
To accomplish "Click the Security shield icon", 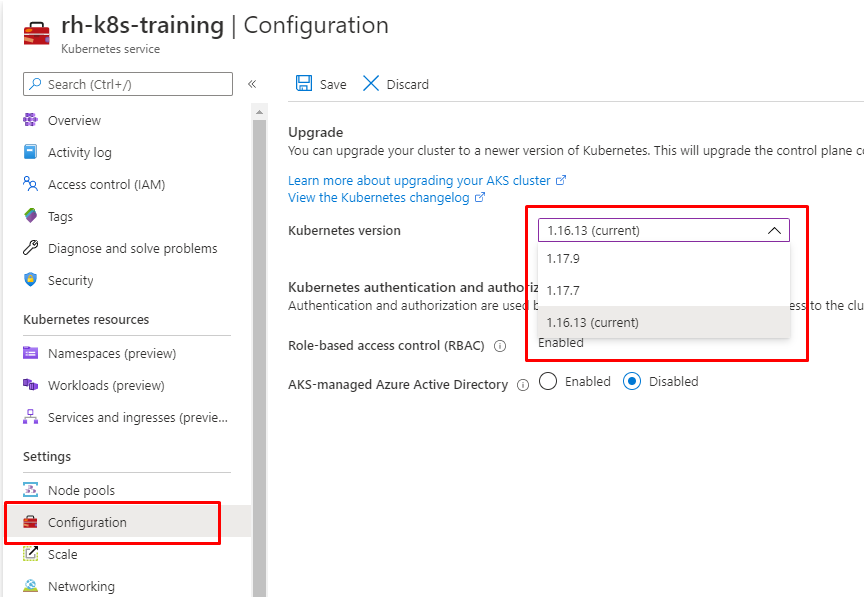I will coord(30,279).
